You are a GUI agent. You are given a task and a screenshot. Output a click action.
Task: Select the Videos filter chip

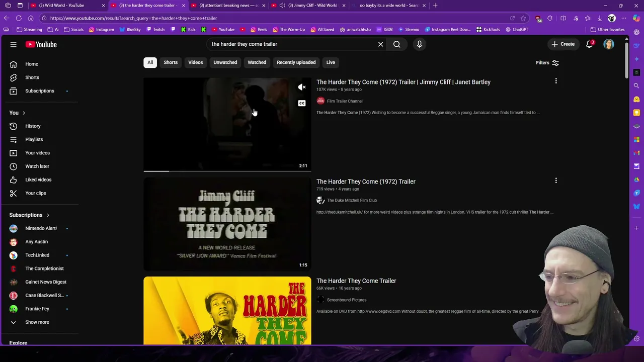click(x=196, y=62)
